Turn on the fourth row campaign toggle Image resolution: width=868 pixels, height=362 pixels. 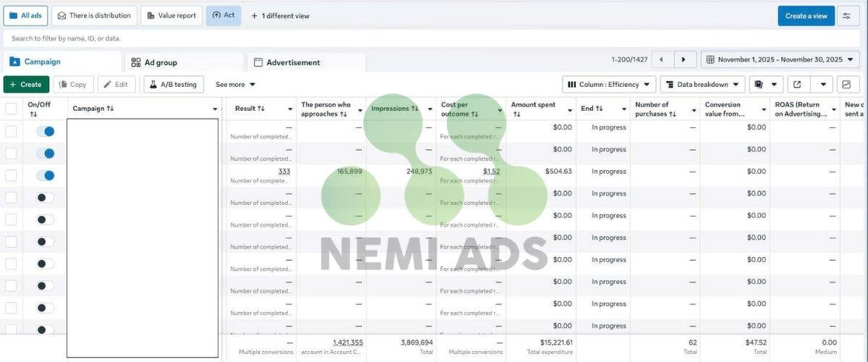(x=45, y=198)
